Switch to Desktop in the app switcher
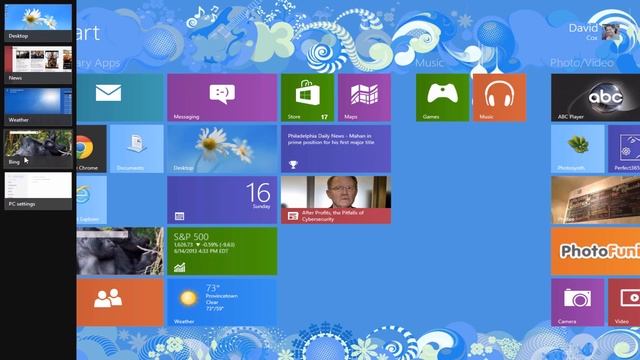 pyautogui.click(x=38, y=22)
